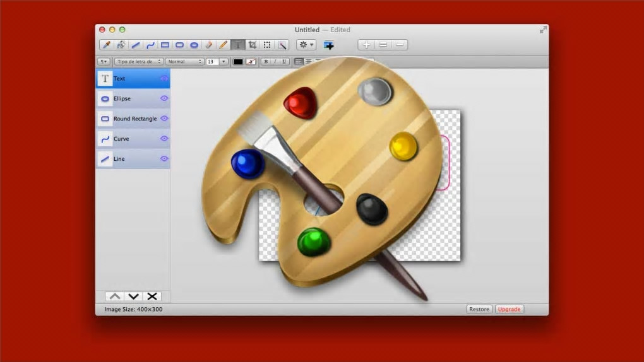
Task: Select the Ellipse shape tool
Action: click(x=194, y=45)
